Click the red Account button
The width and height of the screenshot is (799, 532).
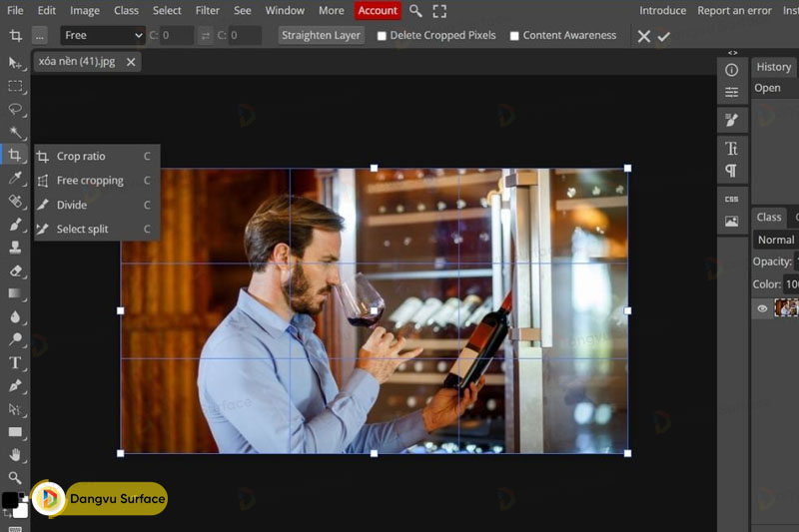(378, 10)
